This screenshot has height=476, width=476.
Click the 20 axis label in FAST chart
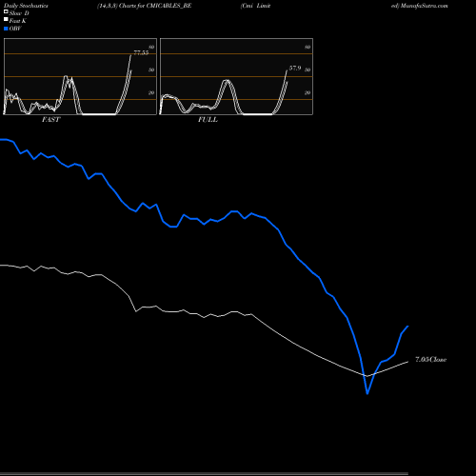point(151,93)
